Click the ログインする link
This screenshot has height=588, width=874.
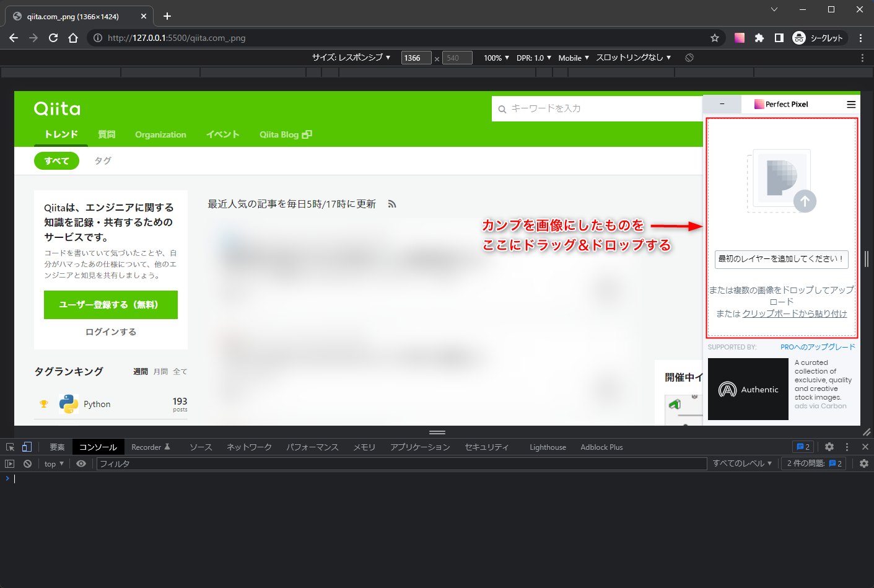tap(111, 332)
